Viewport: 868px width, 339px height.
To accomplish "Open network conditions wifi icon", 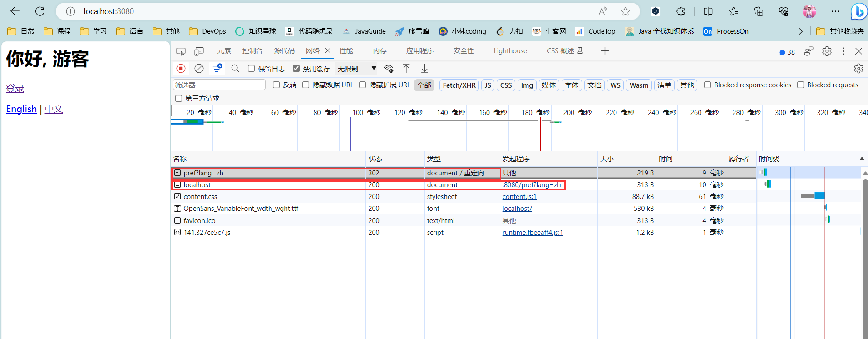I will click(389, 69).
